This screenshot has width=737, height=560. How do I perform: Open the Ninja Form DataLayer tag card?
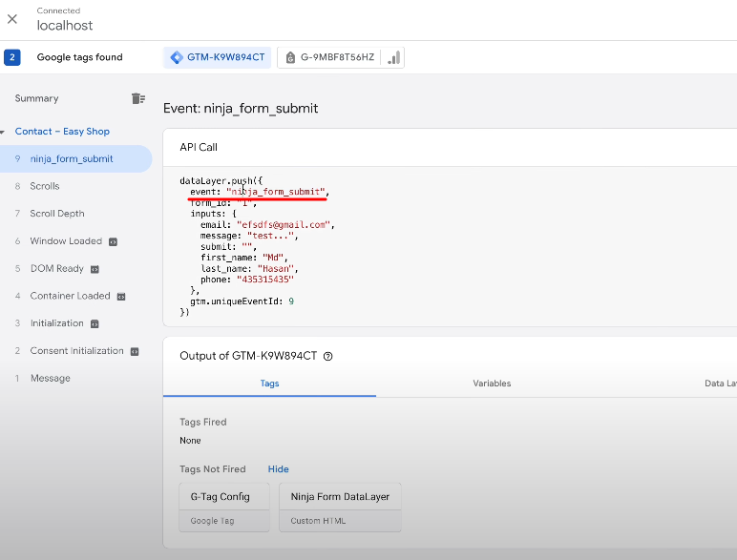[340, 507]
